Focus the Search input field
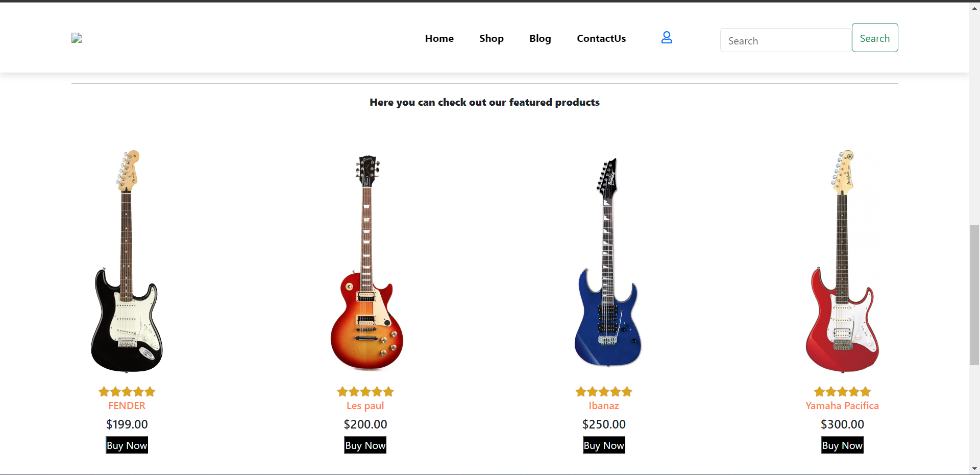Screen dimensions: 980x475 786,40
